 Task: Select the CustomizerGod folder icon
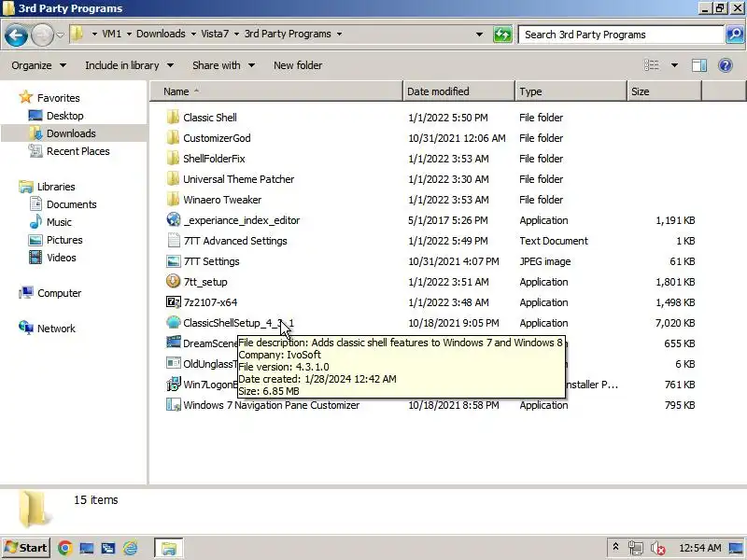point(173,137)
